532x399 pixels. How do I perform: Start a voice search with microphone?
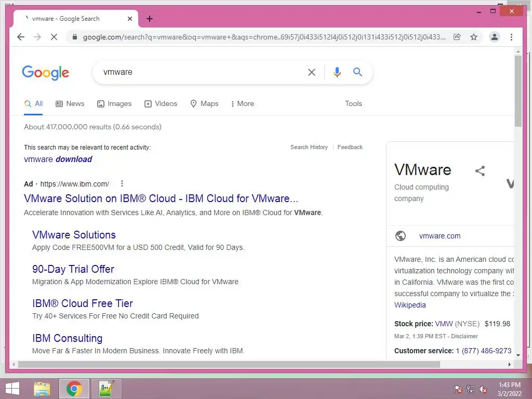point(337,72)
